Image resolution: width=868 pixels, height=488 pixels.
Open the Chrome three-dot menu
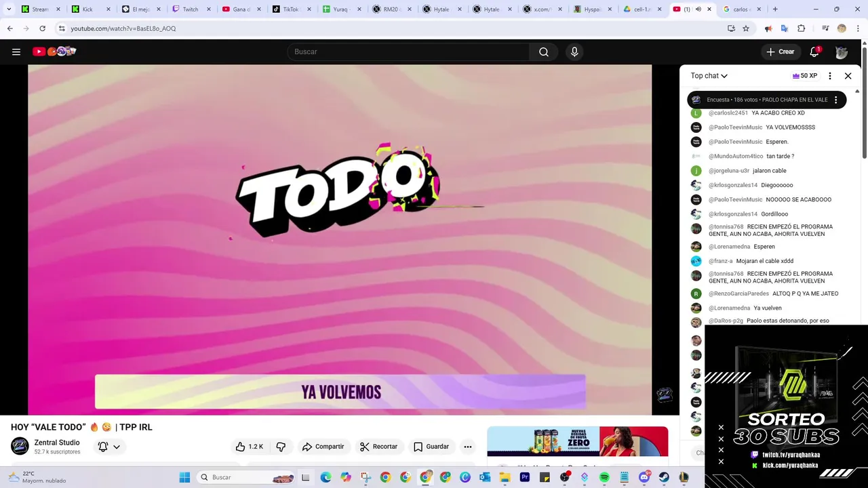click(857, 28)
